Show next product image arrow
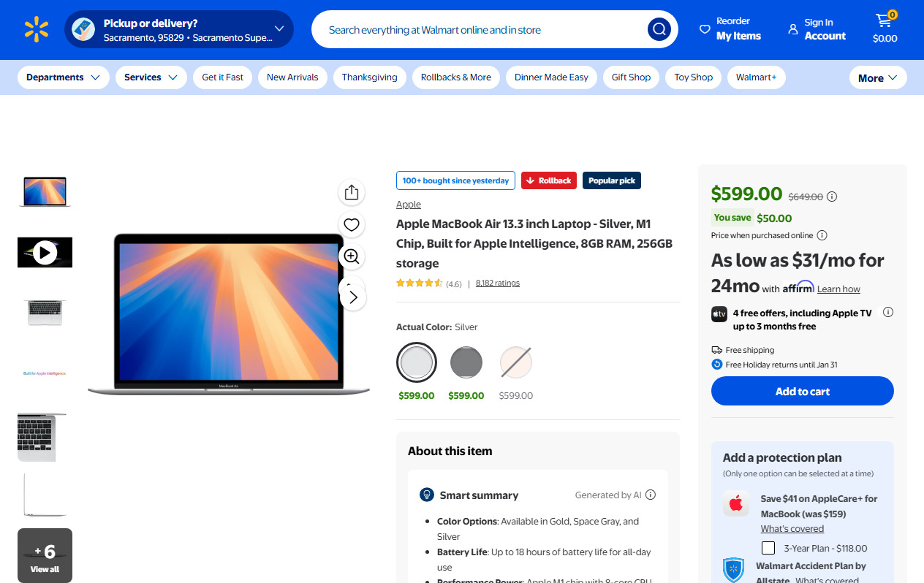 353,297
